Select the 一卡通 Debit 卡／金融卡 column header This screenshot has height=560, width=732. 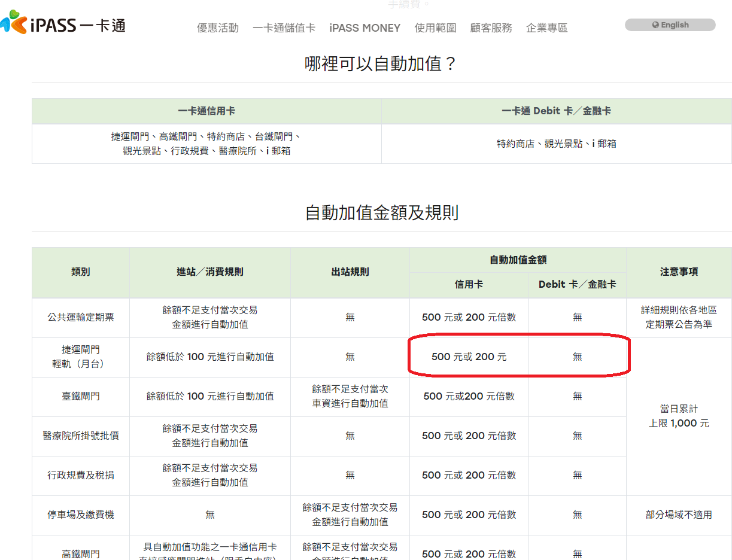[556, 111]
